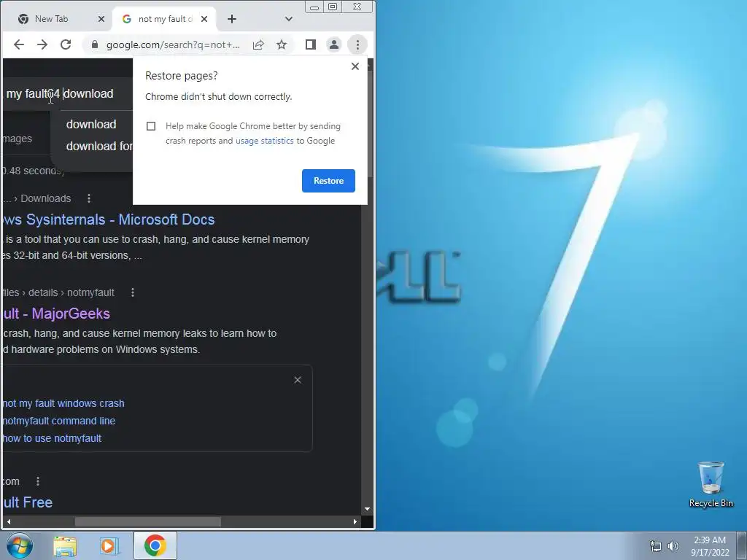Screen dimensions: 747x560
Task: Open more options for Downloads result
Action: click(88, 198)
